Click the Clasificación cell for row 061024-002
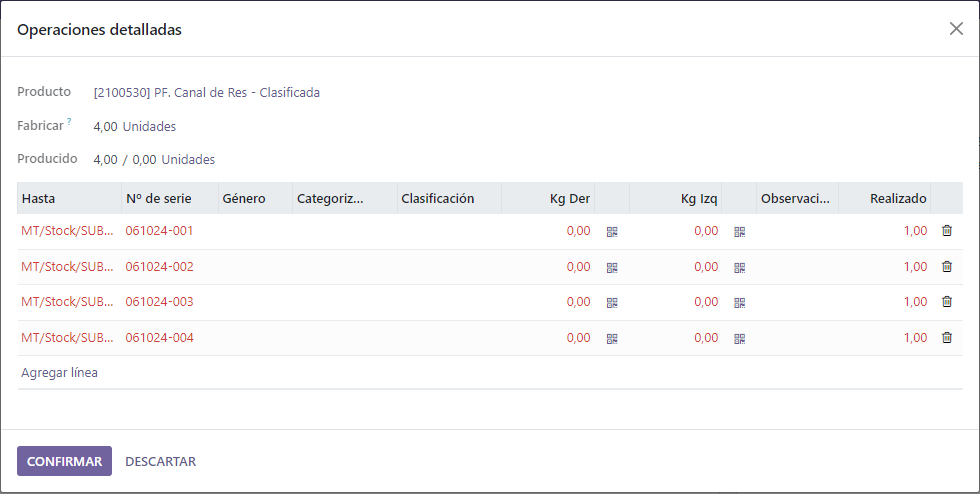Screen dimensions: 980x494 pyautogui.click(x=449, y=267)
